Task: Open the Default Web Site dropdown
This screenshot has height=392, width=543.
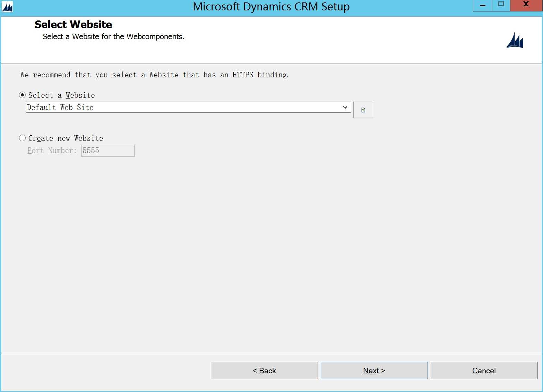Action: [x=189, y=107]
